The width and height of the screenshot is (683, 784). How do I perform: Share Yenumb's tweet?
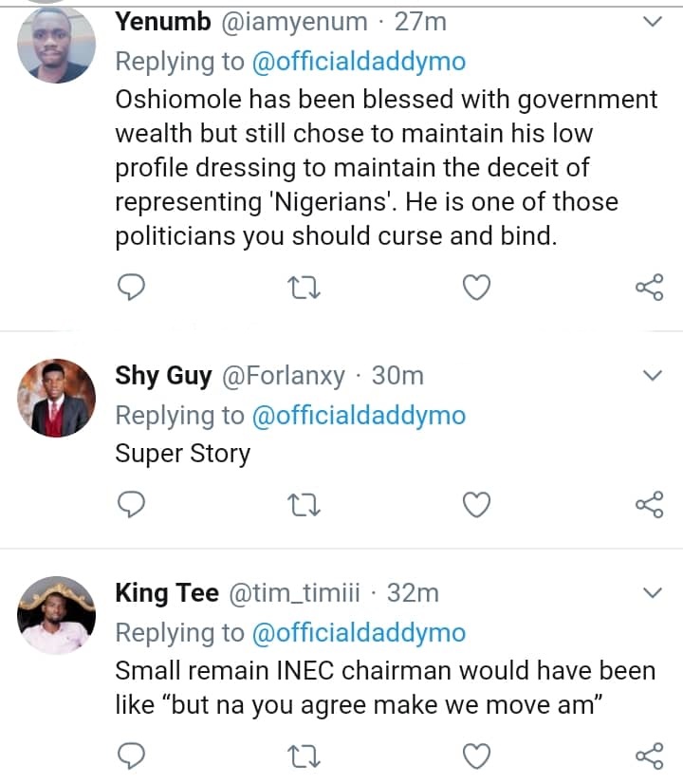(648, 287)
